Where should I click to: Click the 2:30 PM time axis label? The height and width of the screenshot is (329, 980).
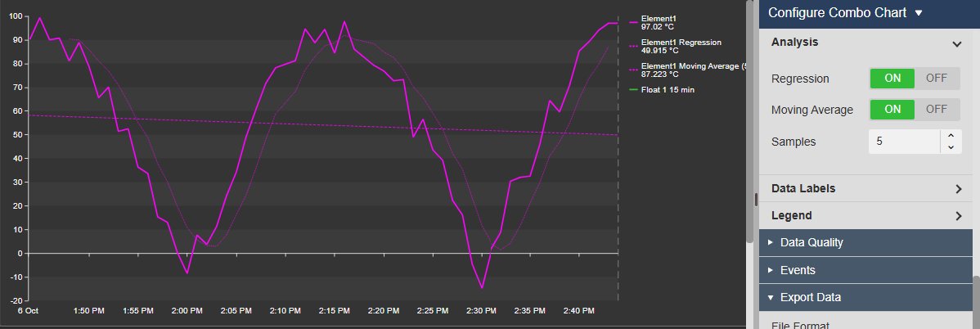[481, 310]
